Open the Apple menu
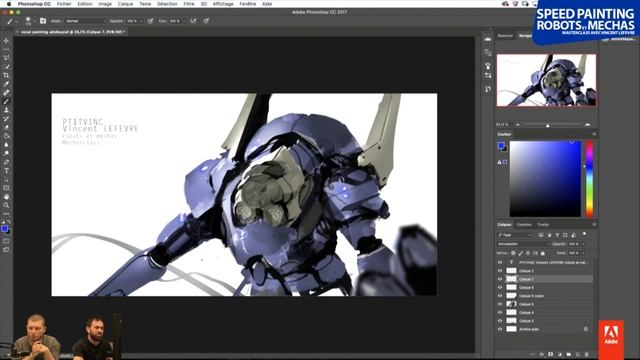640x360 pixels. pos(9,4)
